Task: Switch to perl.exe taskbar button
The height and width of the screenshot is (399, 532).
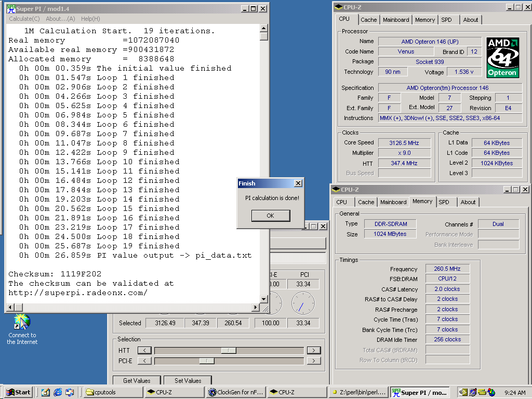Action: click(x=358, y=392)
